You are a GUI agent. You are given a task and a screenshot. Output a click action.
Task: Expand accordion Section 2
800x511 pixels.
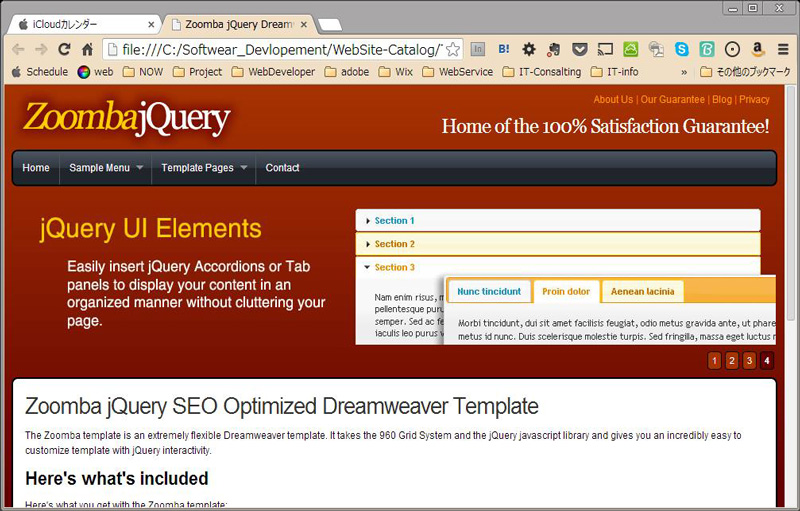(x=558, y=244)
